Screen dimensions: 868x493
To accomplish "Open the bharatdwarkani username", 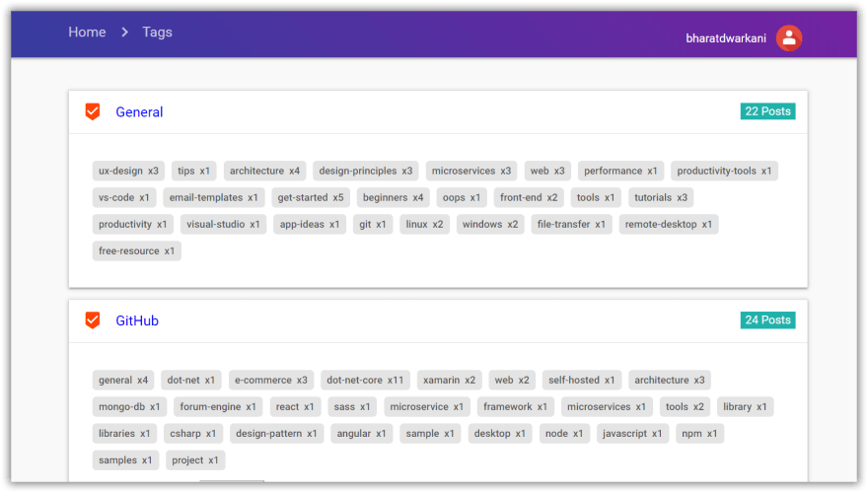I will pos(726,38).
